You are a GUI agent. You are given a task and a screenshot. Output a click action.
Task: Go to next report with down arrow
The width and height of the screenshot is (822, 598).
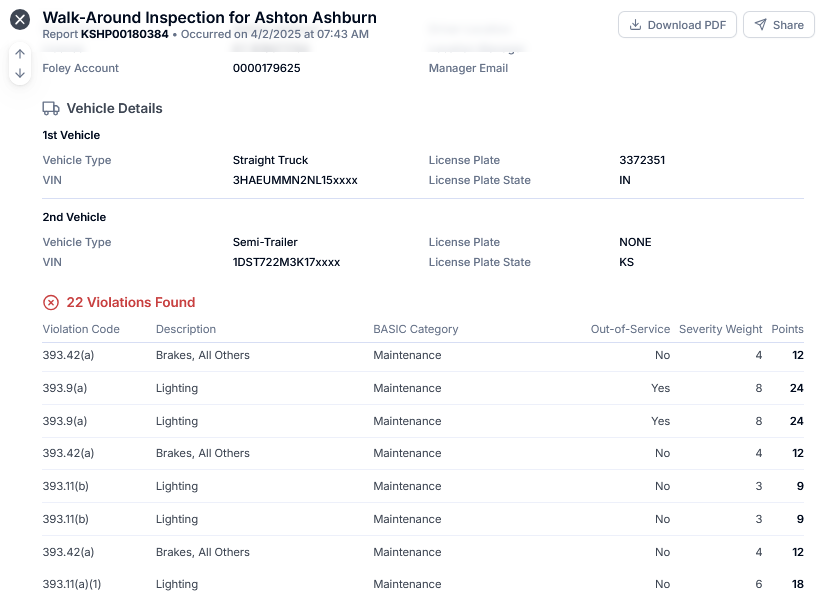[20, 74]
